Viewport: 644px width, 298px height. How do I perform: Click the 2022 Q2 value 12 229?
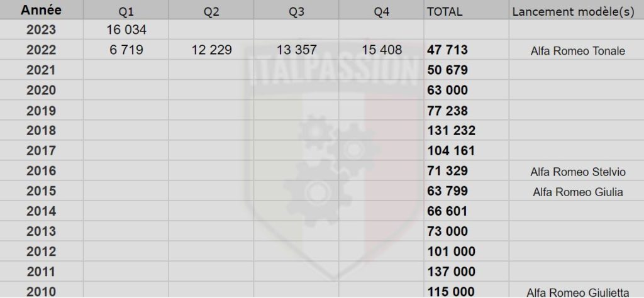click(211, 50)
